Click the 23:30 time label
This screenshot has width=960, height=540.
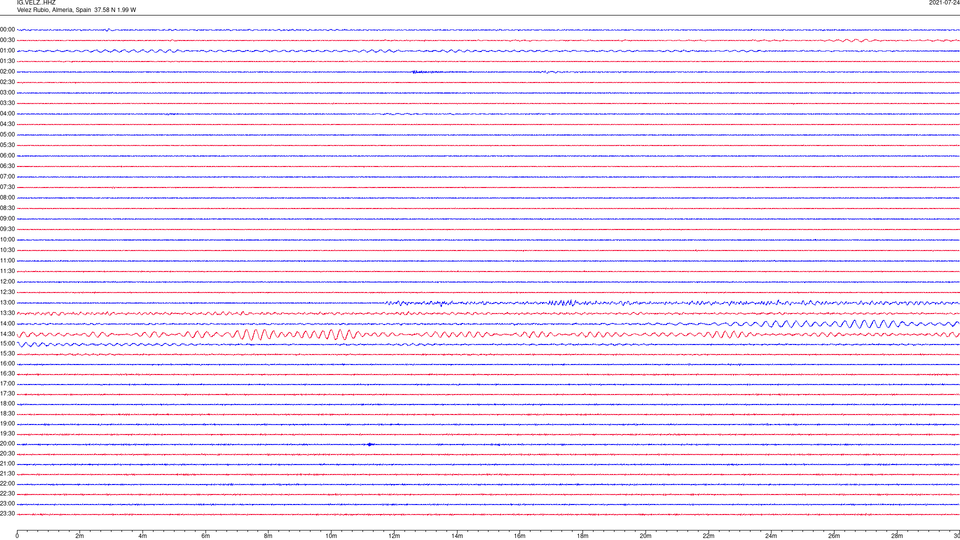coord(7,514)
